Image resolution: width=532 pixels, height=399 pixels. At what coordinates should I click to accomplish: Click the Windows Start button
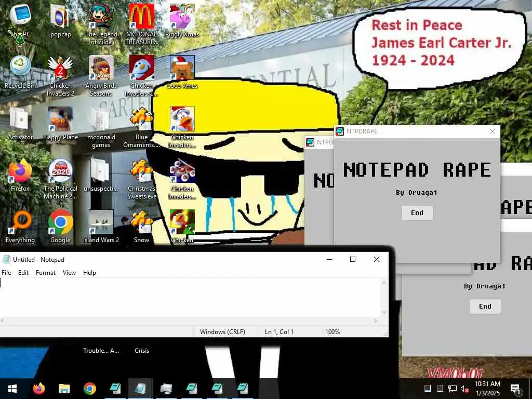click(12, 389)
